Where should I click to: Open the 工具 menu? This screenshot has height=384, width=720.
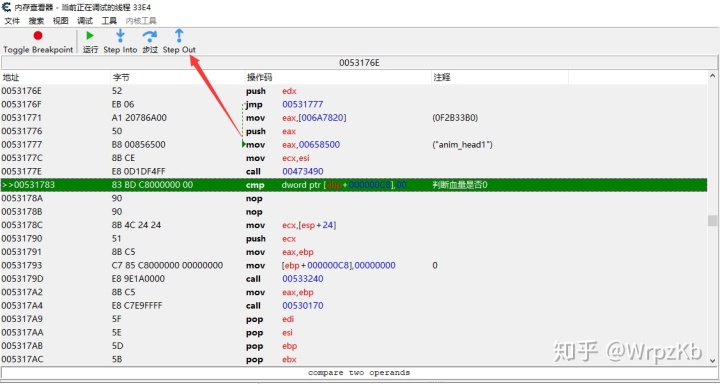(x=109, y=21)
